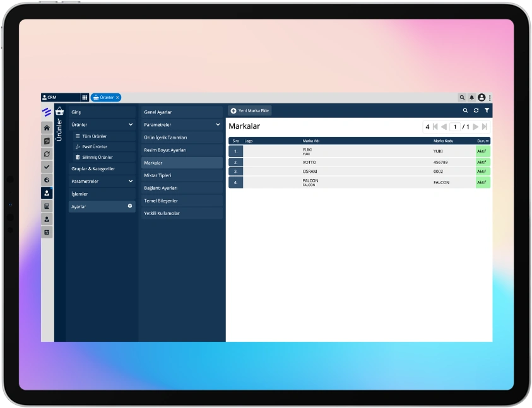Click Yeni Marka Ekle button
This screenshot has height=408, width=532.
pos(250,110)
